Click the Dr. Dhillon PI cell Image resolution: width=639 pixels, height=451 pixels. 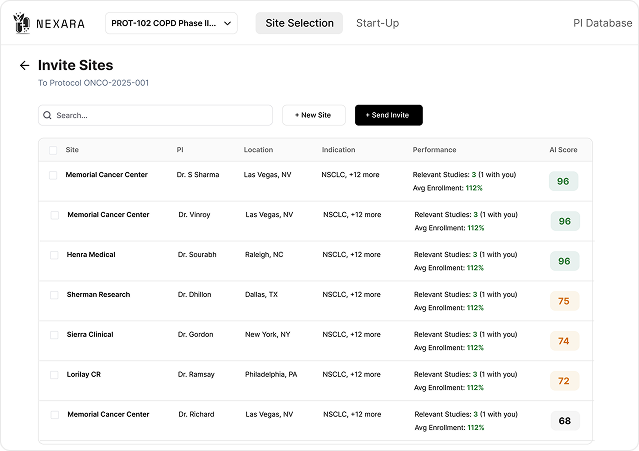(194, 295)
